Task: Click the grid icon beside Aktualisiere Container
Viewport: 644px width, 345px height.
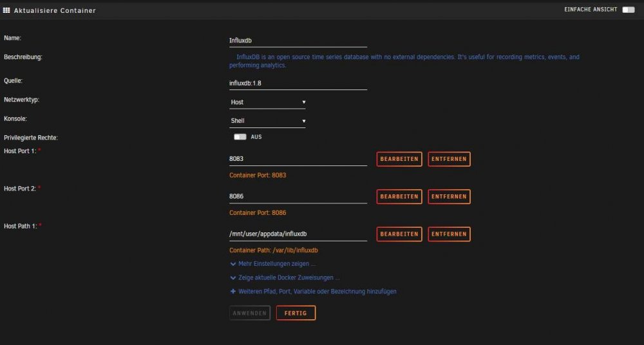Action: tap(6, 10)
